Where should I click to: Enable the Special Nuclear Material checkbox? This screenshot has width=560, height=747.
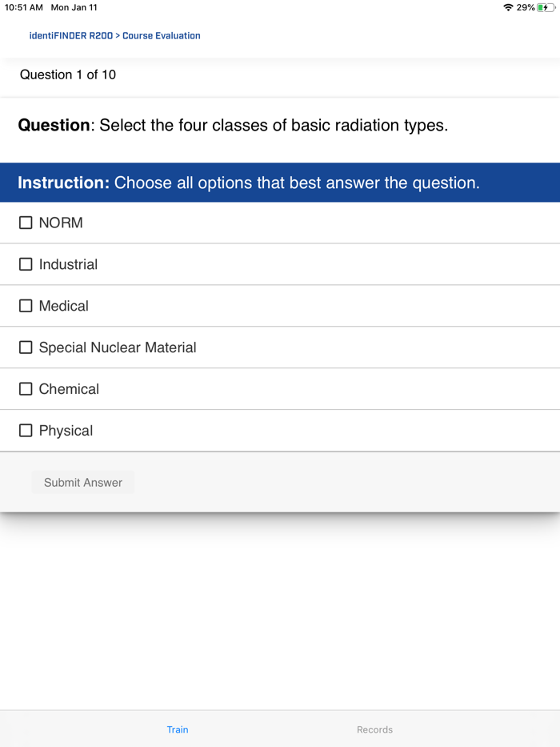point(26,347)
